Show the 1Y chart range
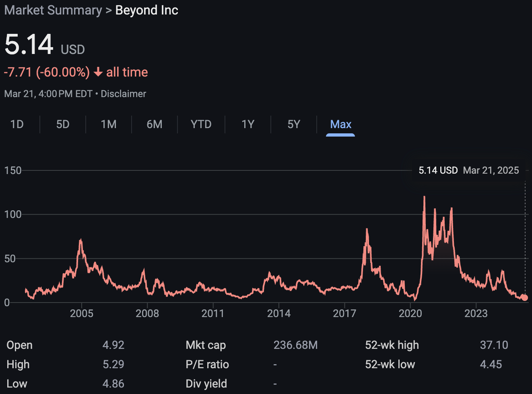The height and width of the screenshot is (394, 532). tap(248, 124)
